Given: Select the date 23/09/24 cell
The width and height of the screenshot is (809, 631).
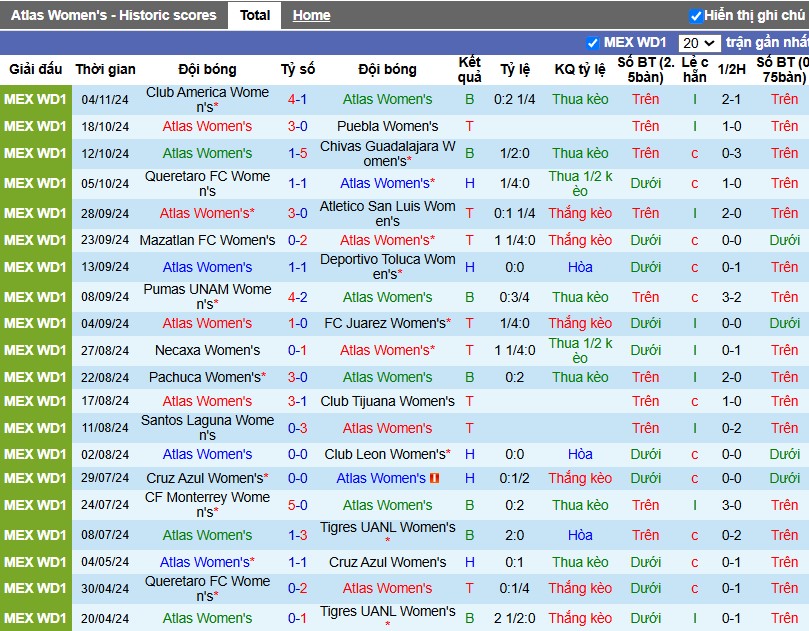Looking at the screenshot, I should (x=105, y=240).
